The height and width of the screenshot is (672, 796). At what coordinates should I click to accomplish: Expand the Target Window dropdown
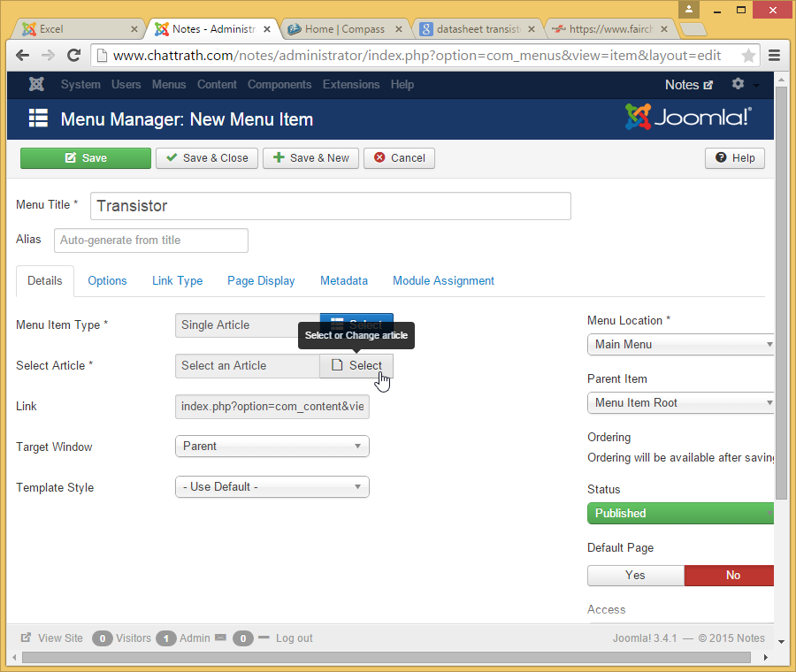(272, 447)
